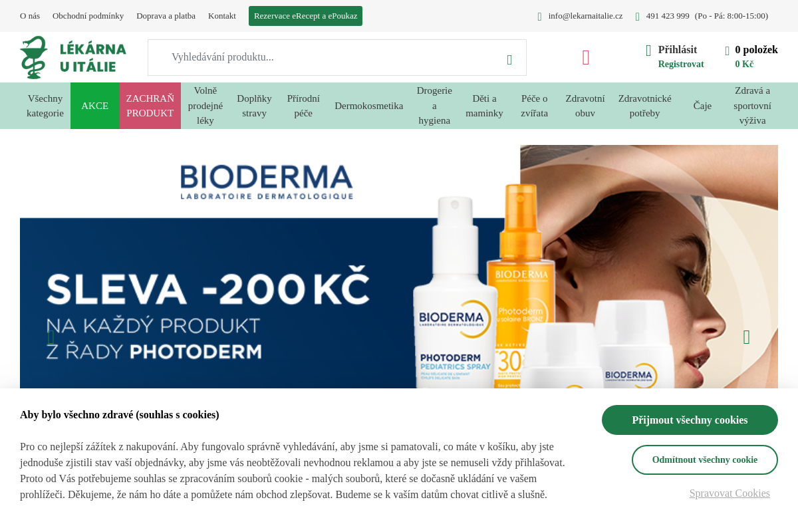Screen dimensions: 798x532
Task: Click Odmítnout všechny cookie button
Action: (x=705, y=460)
